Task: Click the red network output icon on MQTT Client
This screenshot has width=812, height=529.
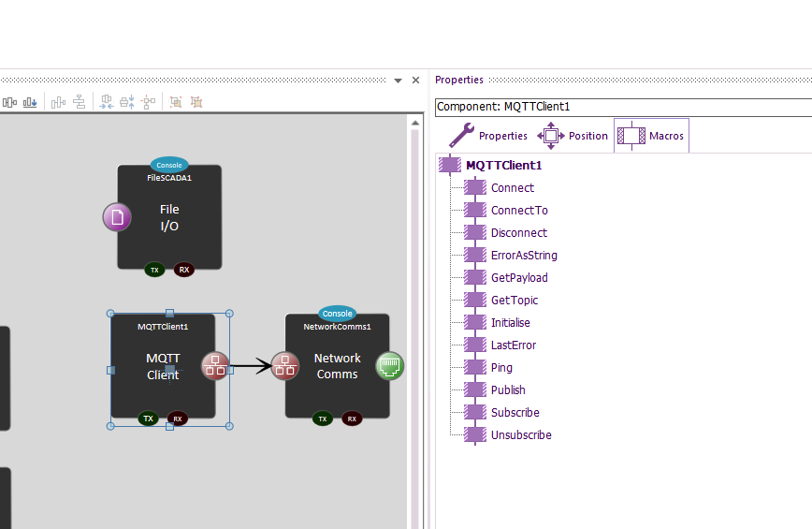Action: pyautogui.click(x=215, y=366)
